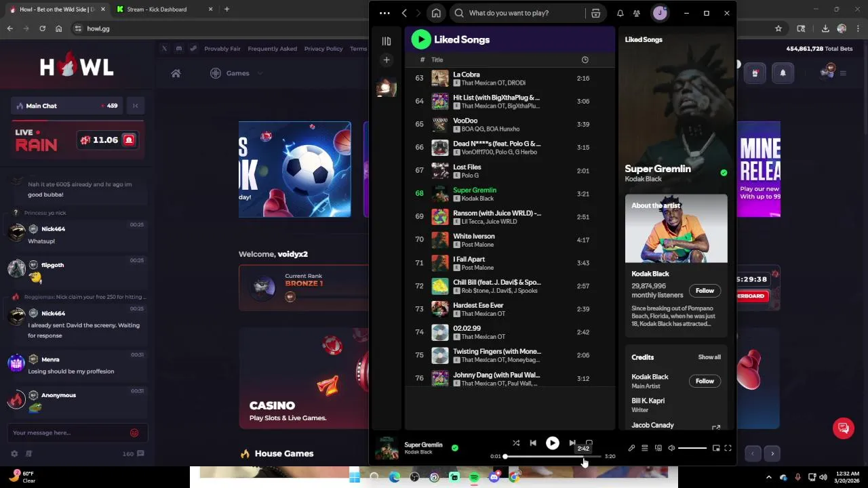The height and width of the screenshot is (488, 868).
Task: Seek within the Spotify song progress bar
Action: click(x=553, y=456)
